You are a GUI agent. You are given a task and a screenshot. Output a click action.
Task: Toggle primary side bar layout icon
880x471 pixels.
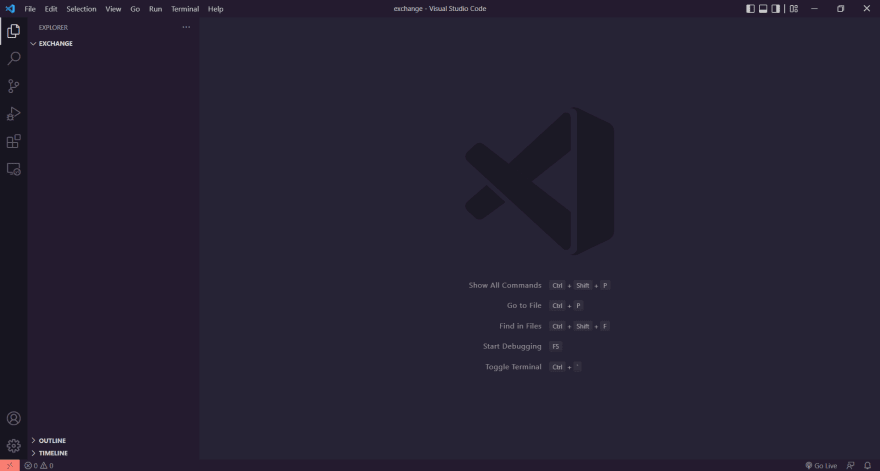click(750, 8)
